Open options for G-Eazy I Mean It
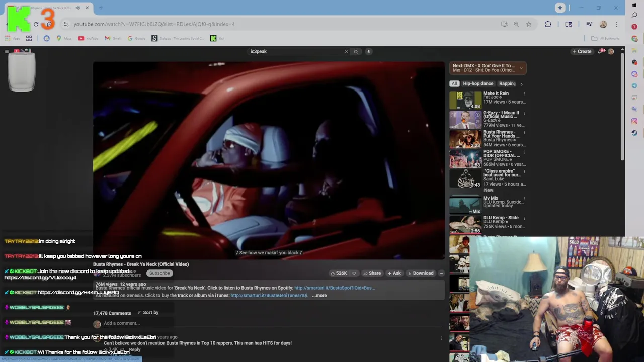The height and width of the screenshot is (362, 644). 524,114
